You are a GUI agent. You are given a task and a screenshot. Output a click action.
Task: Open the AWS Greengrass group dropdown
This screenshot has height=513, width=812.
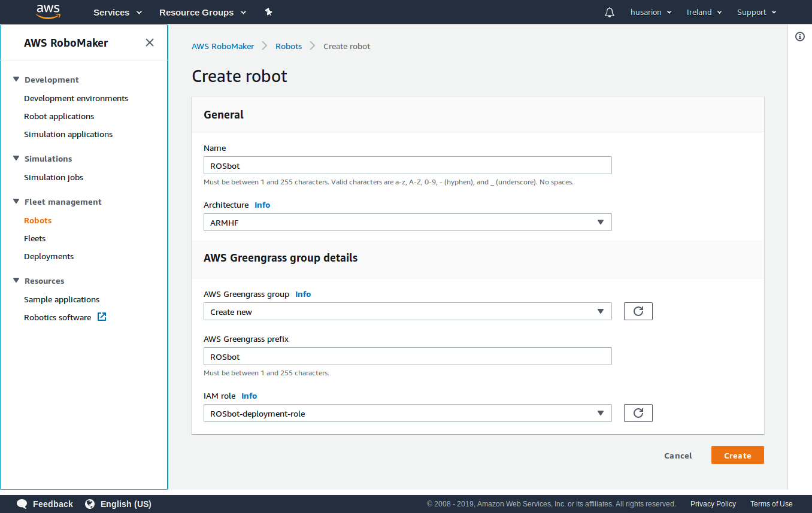(408, 311)
